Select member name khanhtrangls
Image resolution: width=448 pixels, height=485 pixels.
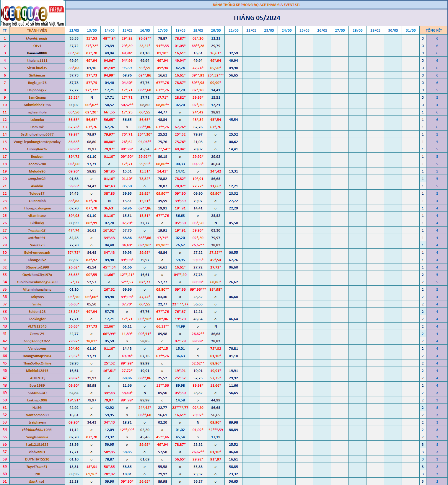point(37,38)
